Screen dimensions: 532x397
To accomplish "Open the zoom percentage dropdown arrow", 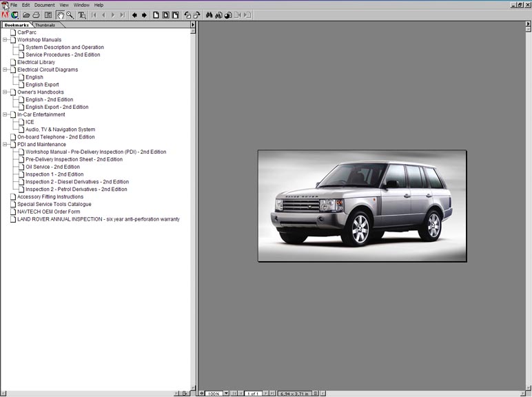I will tap(226, 394).
